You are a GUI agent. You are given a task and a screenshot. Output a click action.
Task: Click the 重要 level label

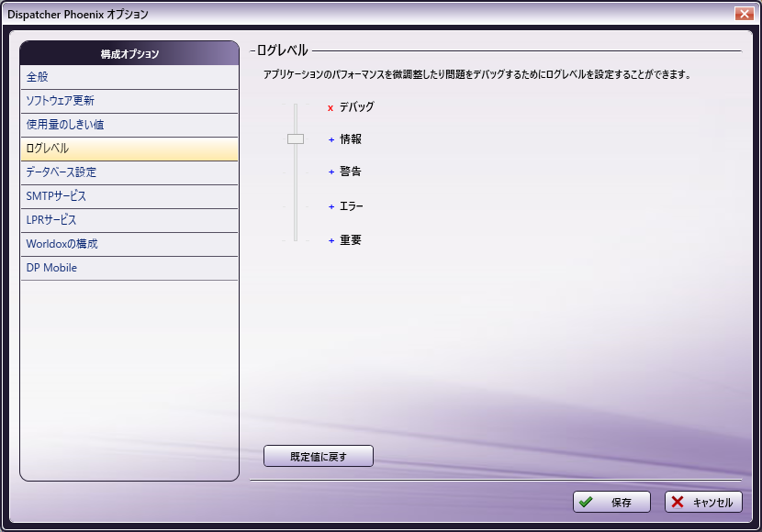pos(351,240)
